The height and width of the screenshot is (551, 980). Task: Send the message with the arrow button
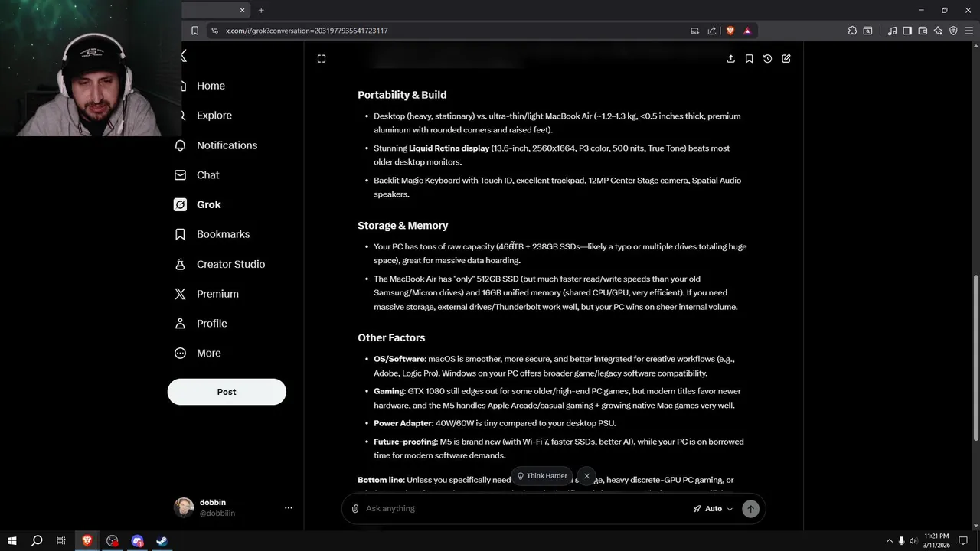point(750,509)
